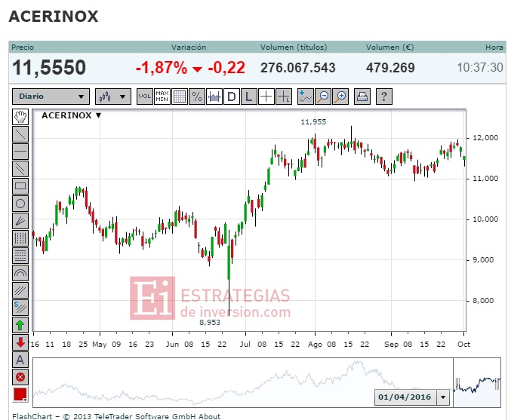Click the 276.067.543 volume value
Image resolution: width=508 pixels, height=420 pixels.
click(x=297, y=68)
